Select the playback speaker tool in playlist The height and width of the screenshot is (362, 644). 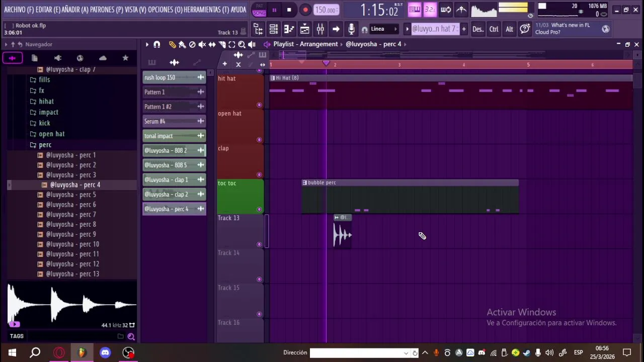252,44
